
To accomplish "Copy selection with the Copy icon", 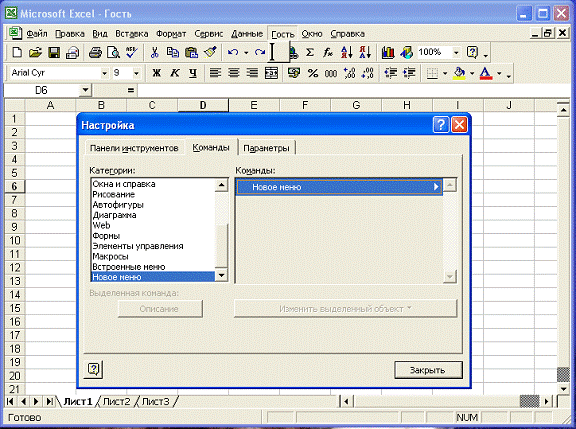I will (173, 53).
